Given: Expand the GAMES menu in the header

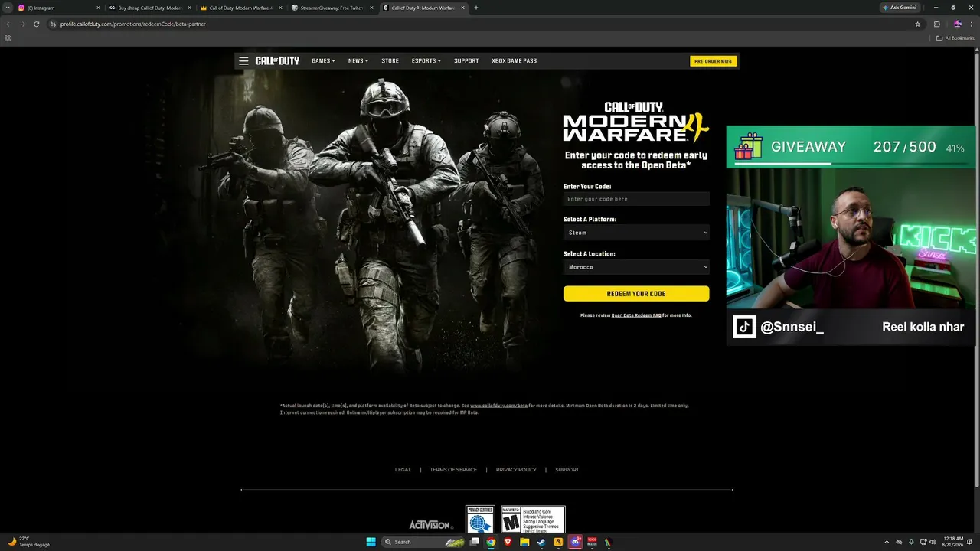Looking at the screenshot, I should point(323,60).
